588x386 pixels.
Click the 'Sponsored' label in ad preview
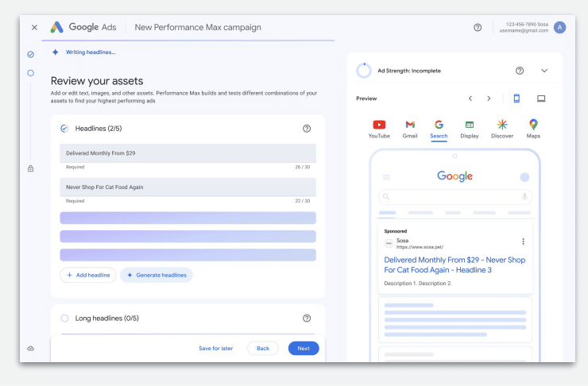pos(395,231)
